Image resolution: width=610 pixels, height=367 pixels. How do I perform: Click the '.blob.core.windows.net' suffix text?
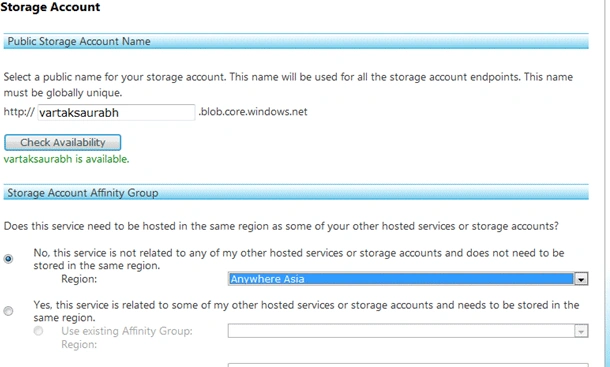[253, 112]
